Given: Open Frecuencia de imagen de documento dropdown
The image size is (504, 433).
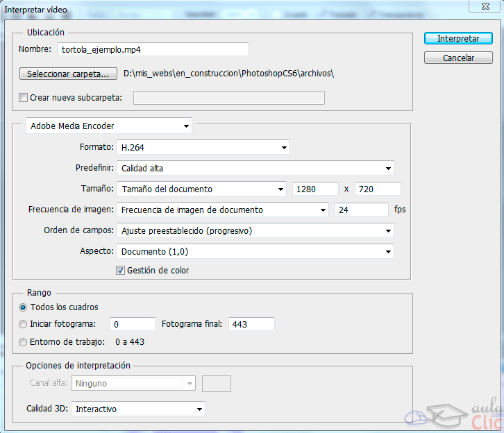Looking at the screenshot, I should 223,210.
